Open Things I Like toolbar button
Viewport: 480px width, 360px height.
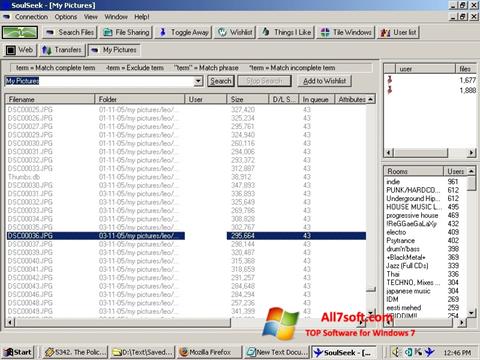(286, 32)
